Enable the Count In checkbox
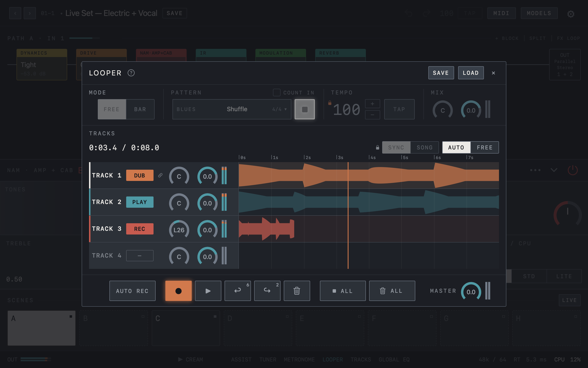This screenshot has width=588, height=368. (276, 92)
